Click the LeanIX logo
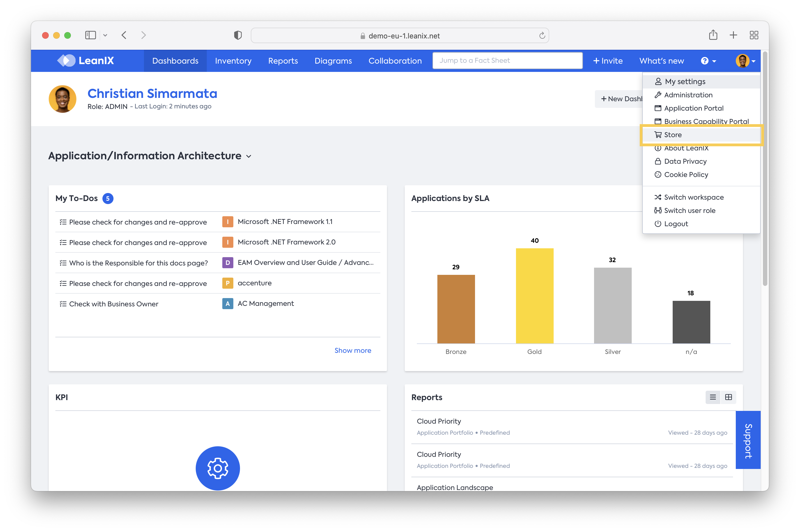Image resolution: width=800 pixels, height=532 pixels. click(x=86, y=61)
